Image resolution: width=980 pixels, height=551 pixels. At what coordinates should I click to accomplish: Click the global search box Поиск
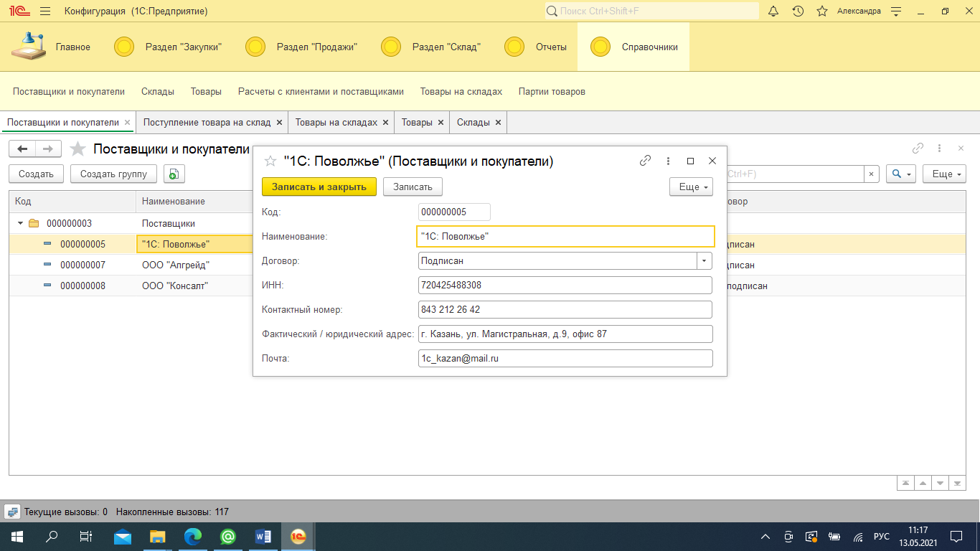pos(651,11)
